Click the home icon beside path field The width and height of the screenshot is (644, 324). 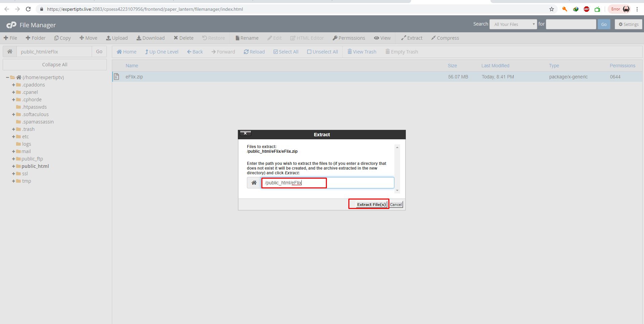pyautogui.click(x=10, y=51)
